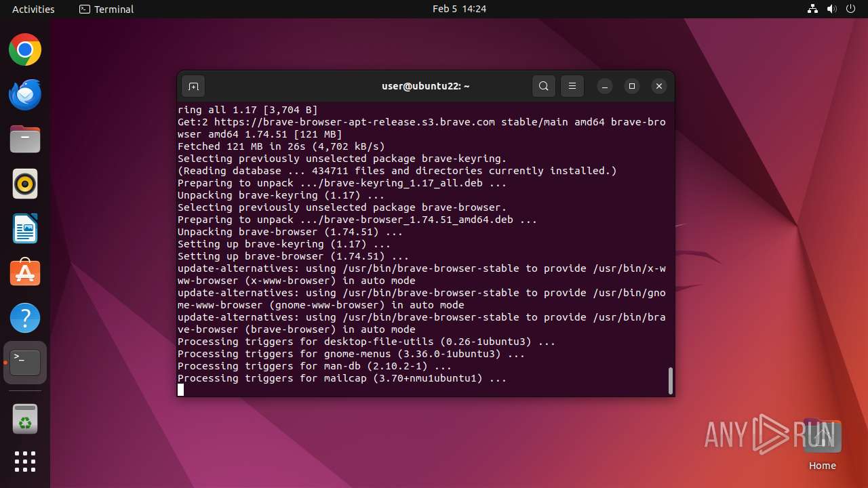Click 'Unpacking brave-browser (1.74.51)' line
Screen dimensions: 868x488
[x=290, y=232]
